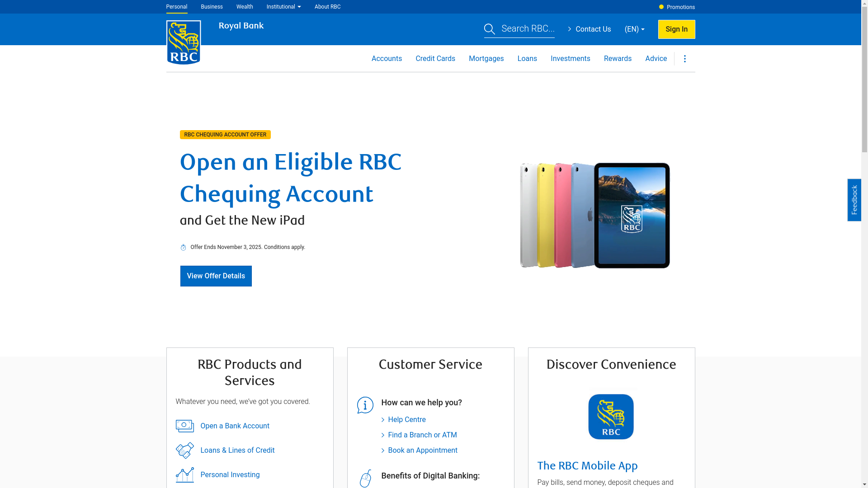Open the (EN) language dropdown
The height and width of the screenshot is (488, 868).
pyautogui.click(x=634, y=29)
